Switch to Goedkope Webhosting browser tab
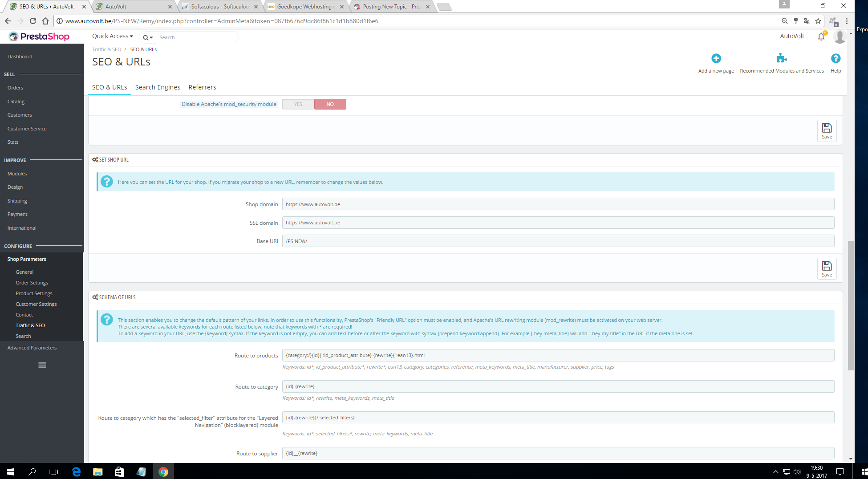Viewport: 868px width, 479px height. click(x=306, y=7)
